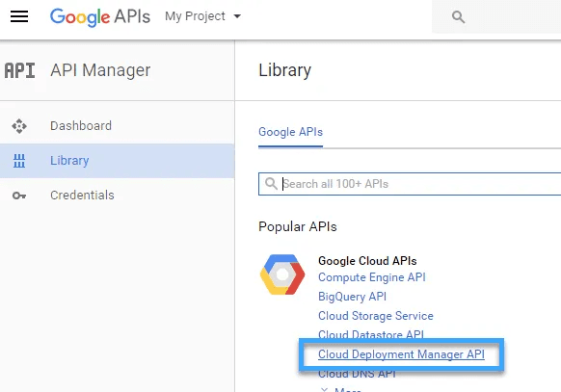This screenshot has width=561, height=392.
Task: Open the hamburger navigation menu
Action: [x=19, y=16]
